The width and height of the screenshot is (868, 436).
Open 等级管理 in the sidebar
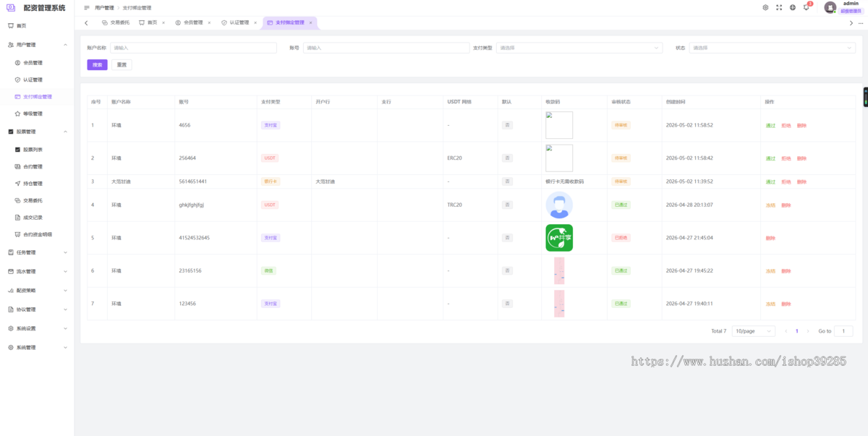pyautogui.click(x=33, y=114)
